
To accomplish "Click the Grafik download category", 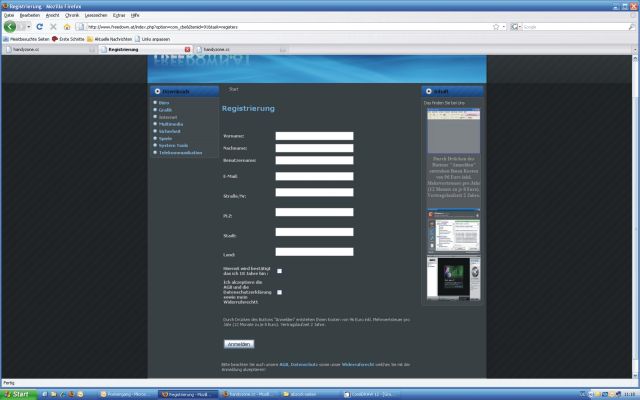I will 165,110.
